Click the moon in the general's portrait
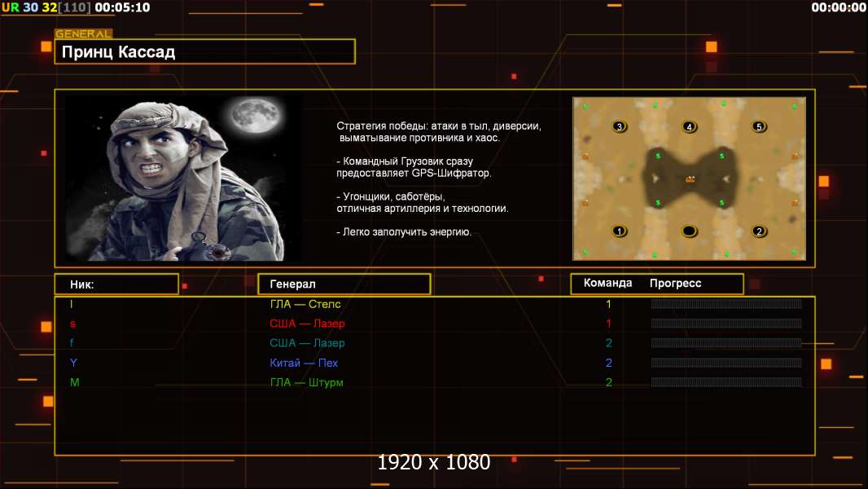 click(255, 115)
